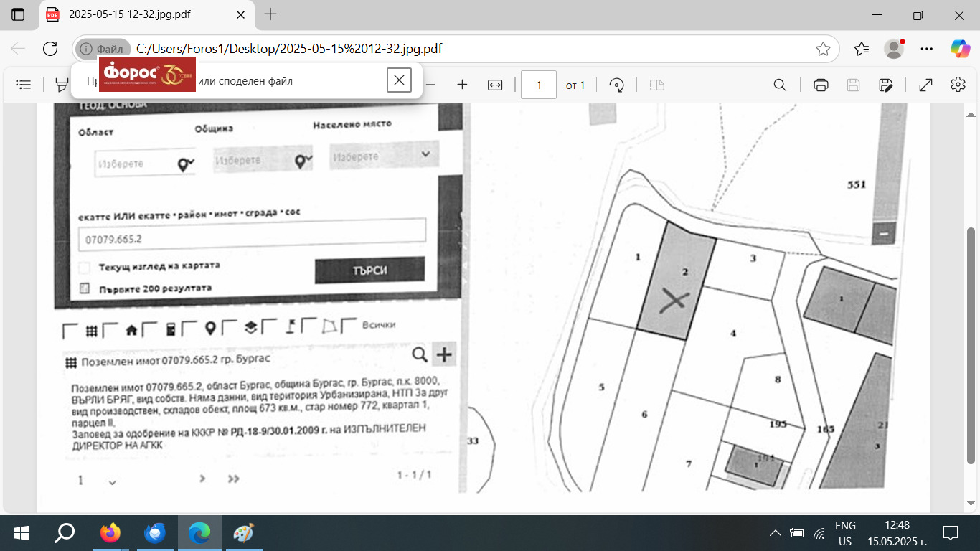Screen dimensions: 980x551
Task: Open PDF viewer settings gear
Action: pyautogui.click(x=958, y=85)
